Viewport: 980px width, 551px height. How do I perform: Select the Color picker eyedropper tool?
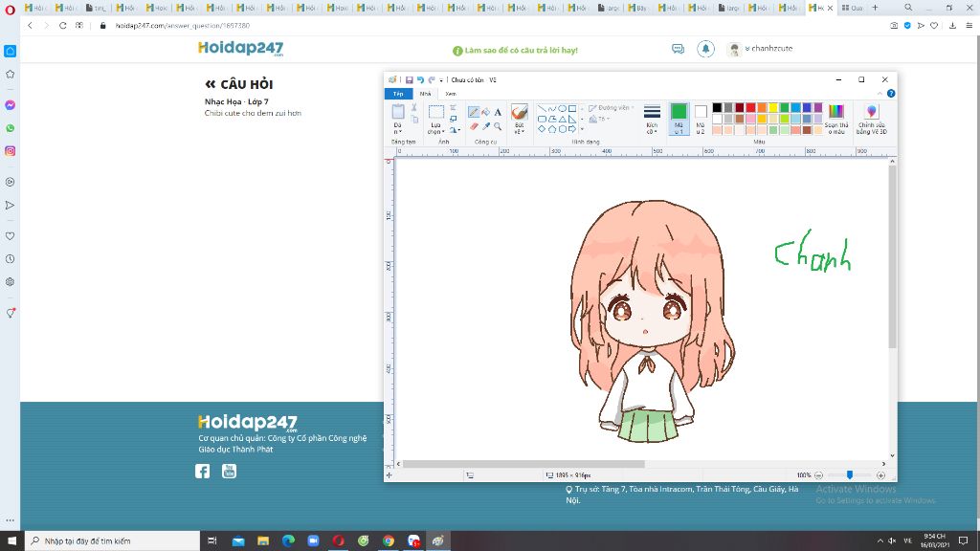485,126
